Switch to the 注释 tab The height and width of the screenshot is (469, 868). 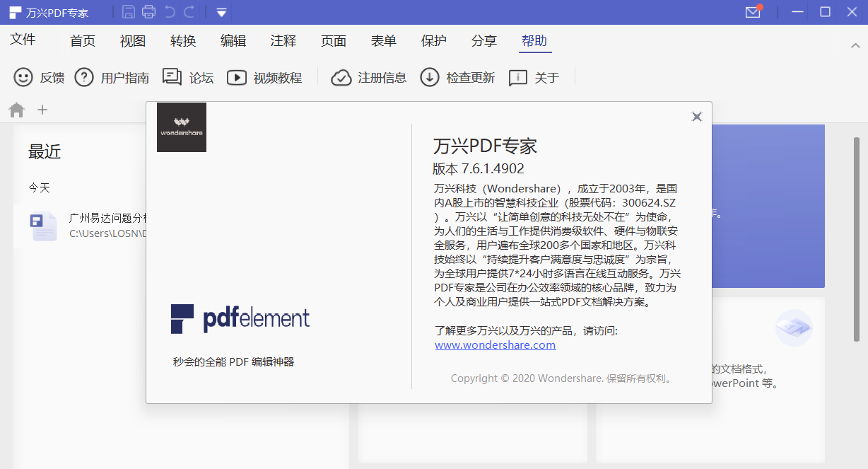[283, 41]
